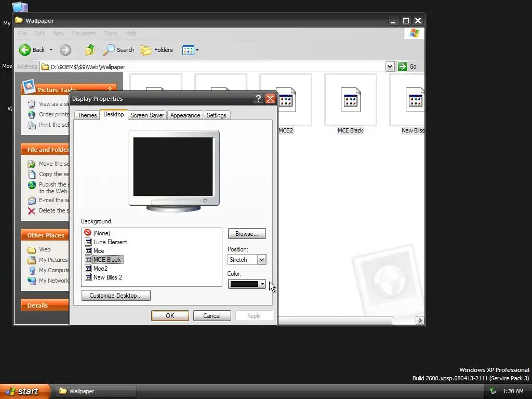Image resolution: width=532 pixels, height=399 pixels.
Task: Open the Help menu
Action: coord(130,33)
